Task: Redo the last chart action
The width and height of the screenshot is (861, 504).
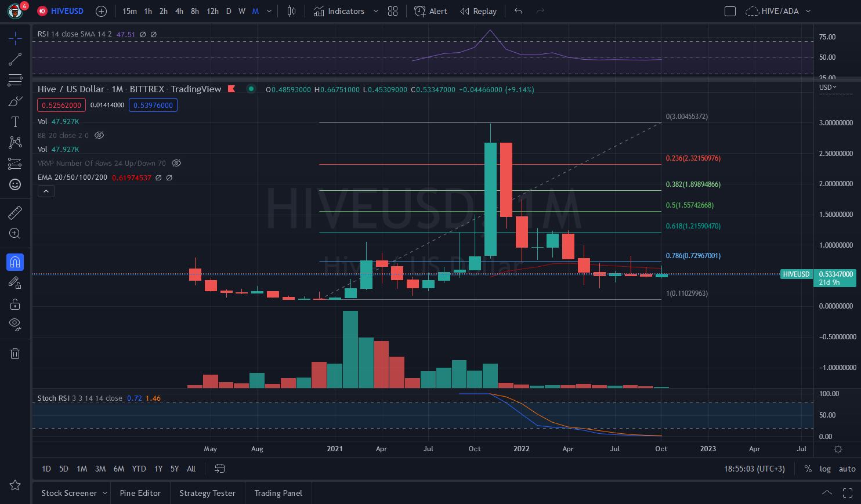Action: pos(540,11)
